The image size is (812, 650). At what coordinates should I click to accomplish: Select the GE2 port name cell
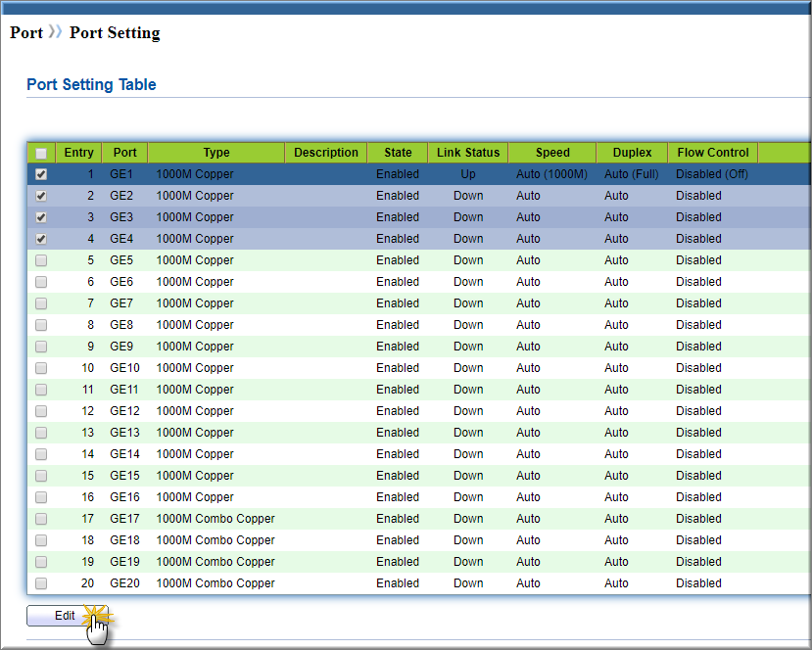pyautogui.click(x=121, y=196)
